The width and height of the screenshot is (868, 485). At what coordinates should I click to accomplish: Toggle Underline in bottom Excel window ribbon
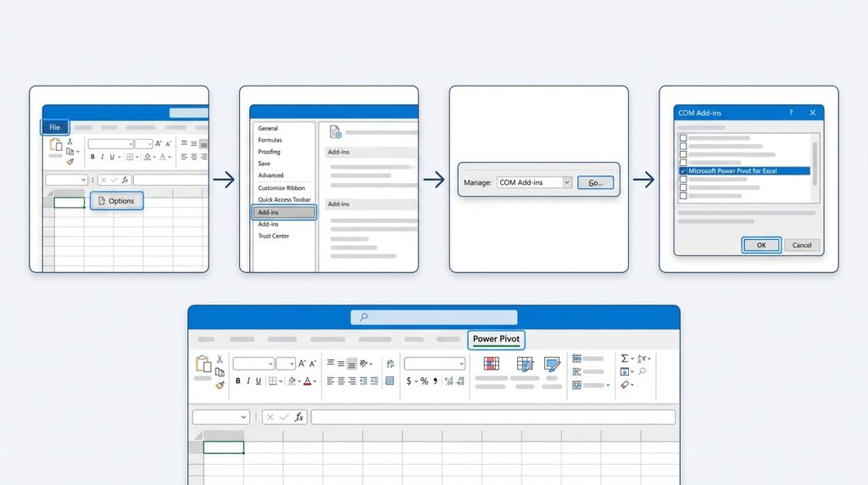(258, 381)
